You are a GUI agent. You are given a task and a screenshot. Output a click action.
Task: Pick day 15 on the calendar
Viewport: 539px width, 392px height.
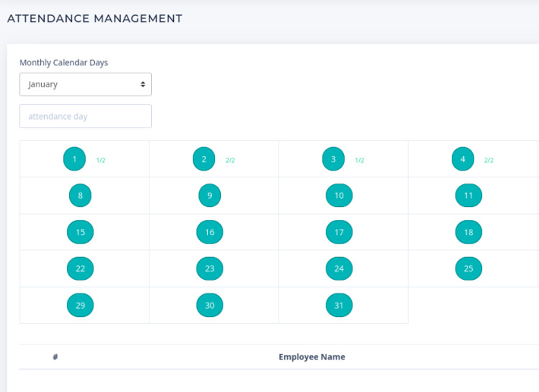80,232
